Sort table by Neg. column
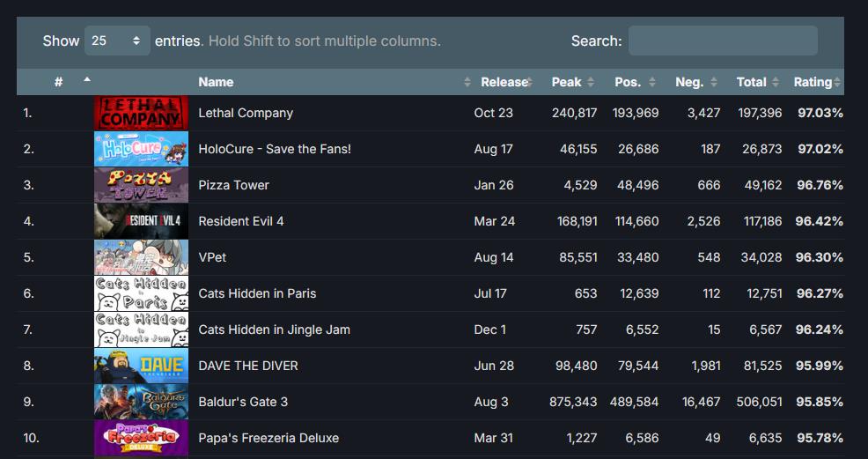The image size is (868, 459). click(689, 82)
